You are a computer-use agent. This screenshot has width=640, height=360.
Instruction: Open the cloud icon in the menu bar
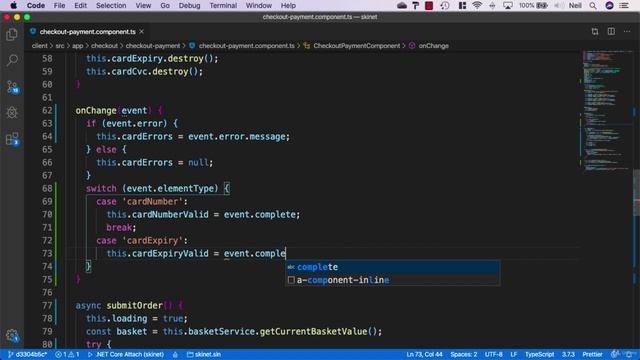(402, 5)
